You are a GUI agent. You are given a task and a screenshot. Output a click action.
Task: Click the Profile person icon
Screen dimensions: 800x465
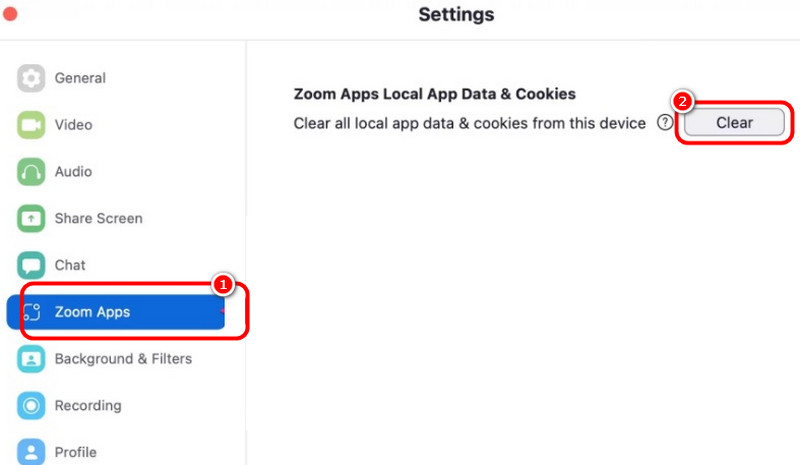click(32, 451)
